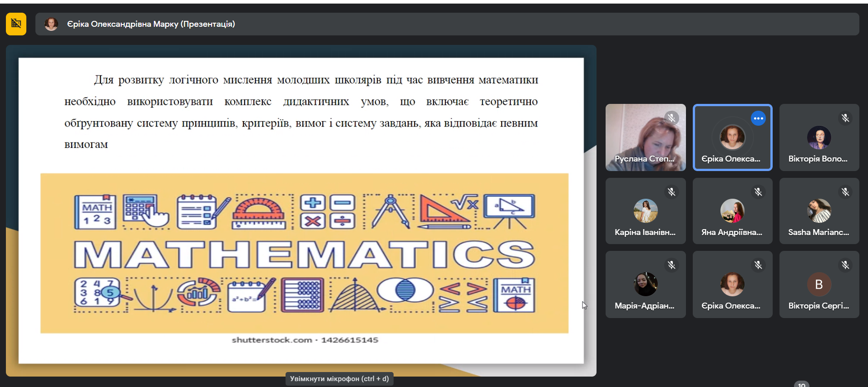Open the blue three-dot options on highlighted Єріка tile
The width and height of the screenshot is (868, 387).
click(x=758, y=118)
